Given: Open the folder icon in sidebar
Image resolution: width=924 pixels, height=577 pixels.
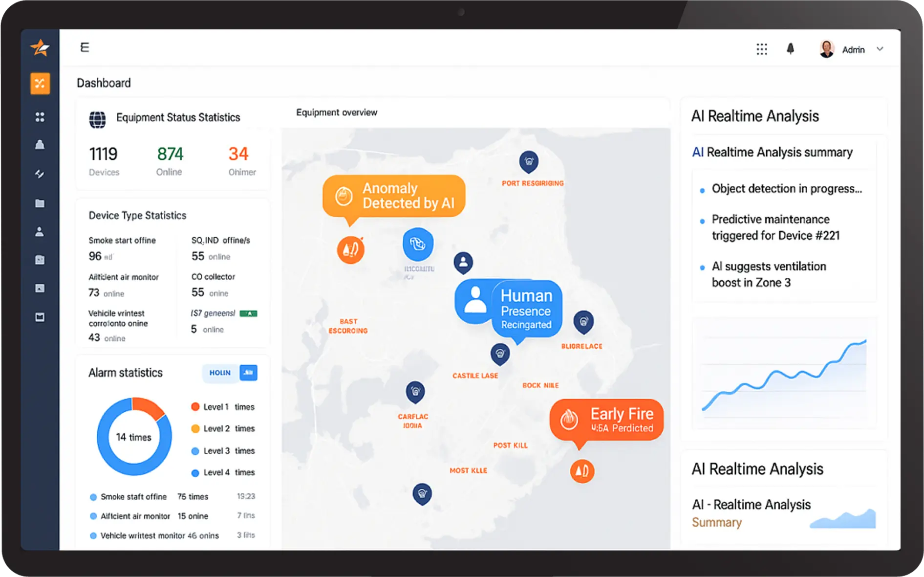Looking at the screenshot, I should 40,203.
